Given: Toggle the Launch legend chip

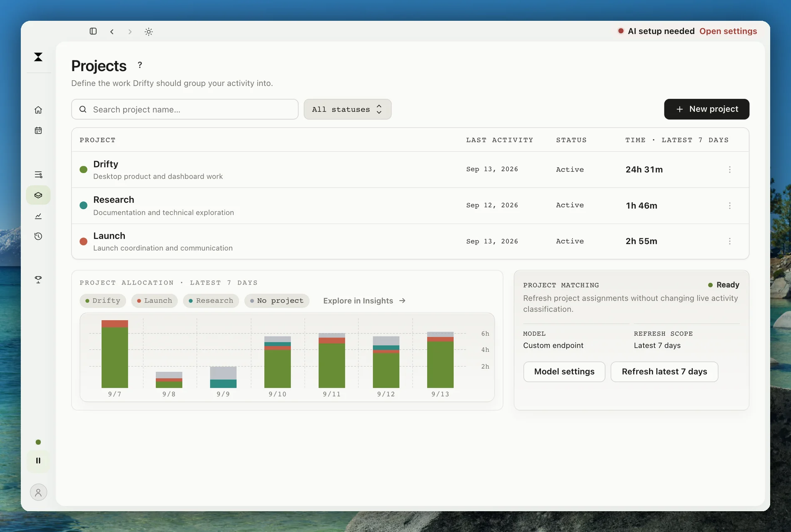Looking at the screenshot, I should click(x=154, y=301).
